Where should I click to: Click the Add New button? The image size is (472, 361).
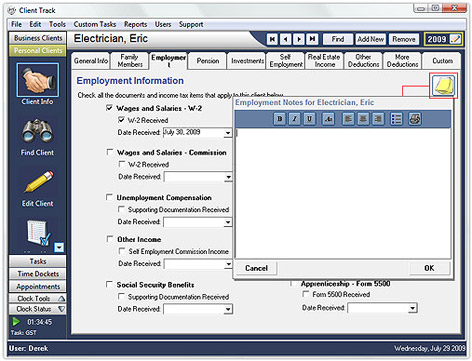click(x=370, y=39)
